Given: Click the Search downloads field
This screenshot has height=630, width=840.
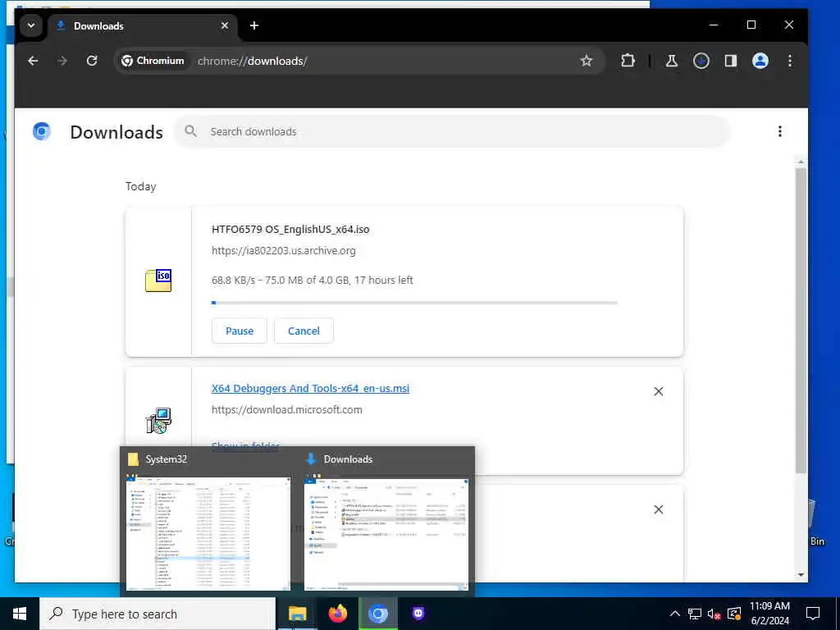Looking at the screenshot, I should point(453,132).
